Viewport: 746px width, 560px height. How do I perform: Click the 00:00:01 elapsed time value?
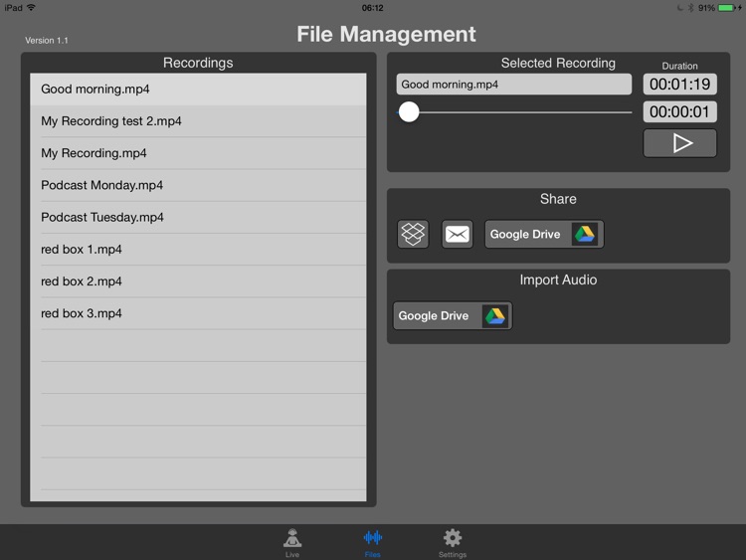[x=680, y=111]
